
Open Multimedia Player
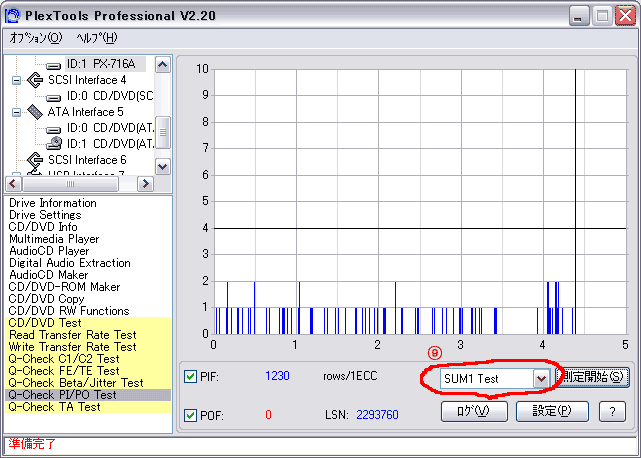click(54, 239)
